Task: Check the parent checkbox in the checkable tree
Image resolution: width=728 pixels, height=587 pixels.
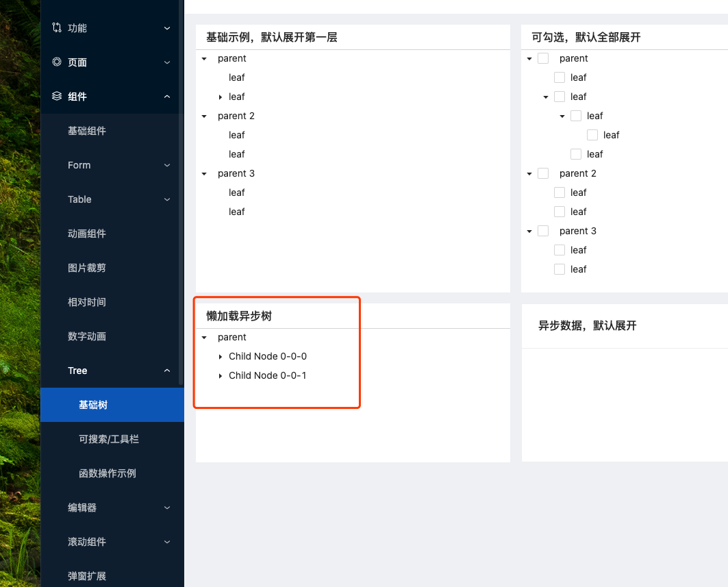Action: tap(543, 58)
